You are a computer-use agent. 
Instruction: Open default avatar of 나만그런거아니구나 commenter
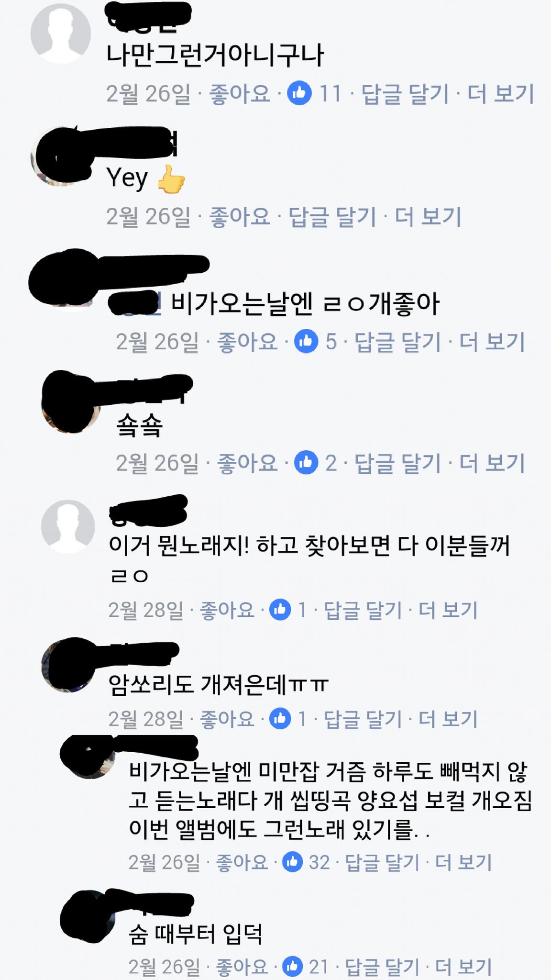click(x=61, y=33)
